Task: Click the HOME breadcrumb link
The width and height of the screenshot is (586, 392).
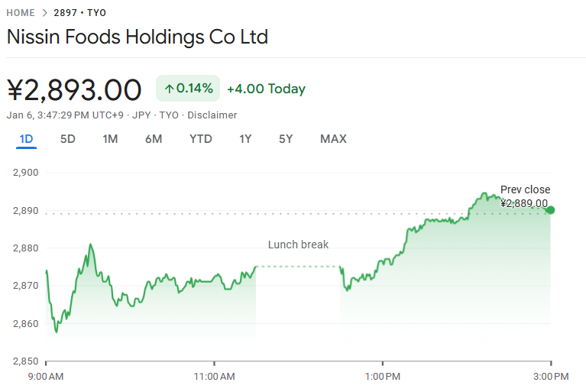Action: (x=21, y=13)
